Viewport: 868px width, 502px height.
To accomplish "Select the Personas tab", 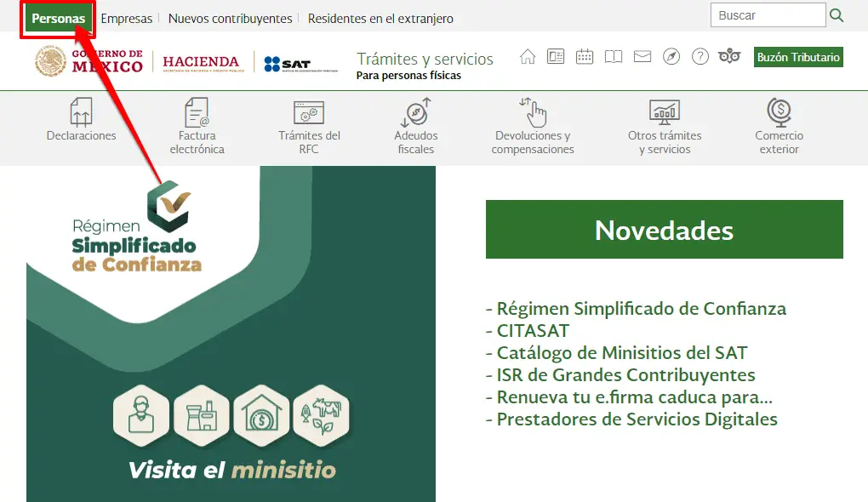I will 58,18.
